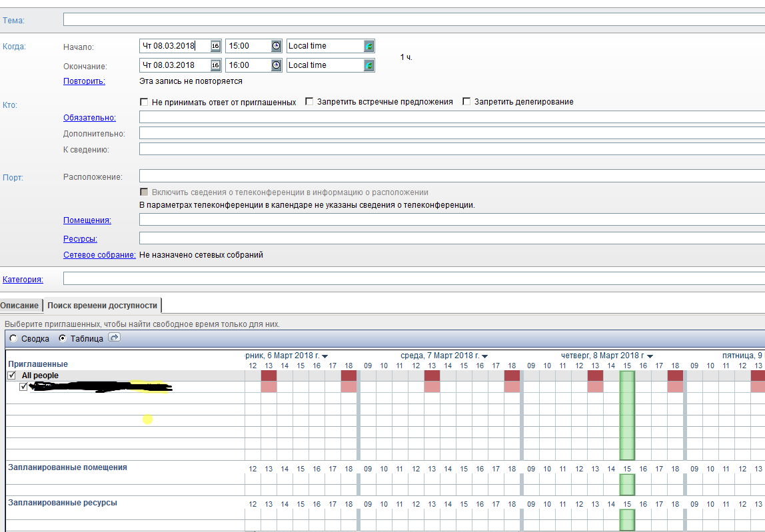Open clock picker for start time 15:00

[276, 46]
